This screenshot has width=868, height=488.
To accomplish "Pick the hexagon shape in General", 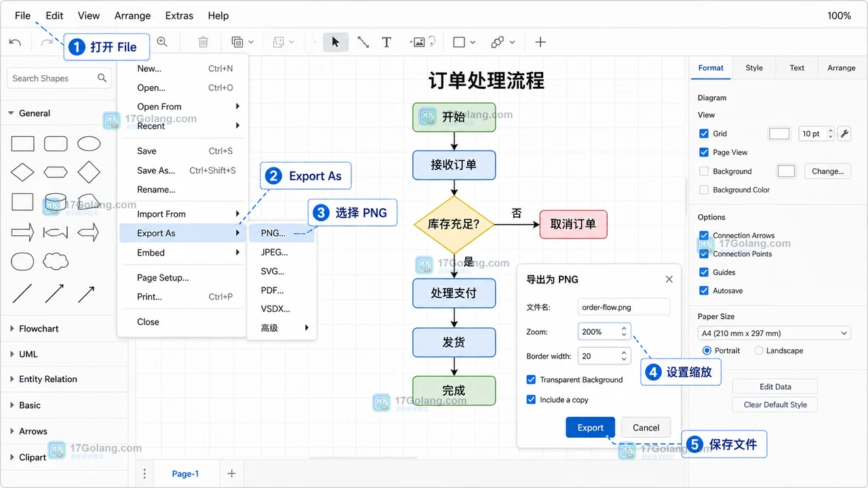I will coord(56,172).
